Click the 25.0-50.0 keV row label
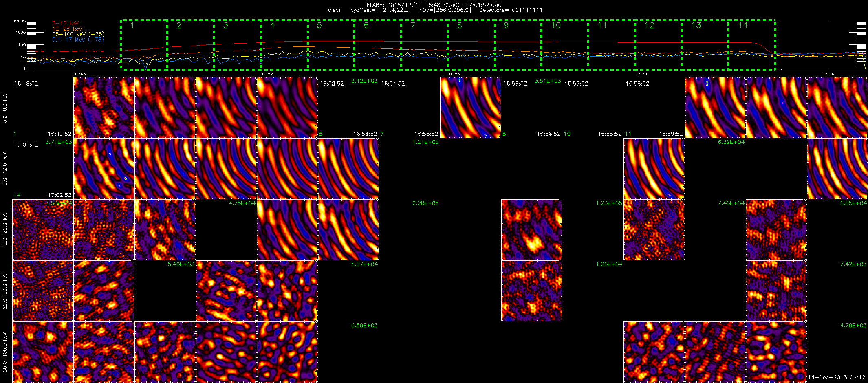The image size is (868, 383). [5, 291]
